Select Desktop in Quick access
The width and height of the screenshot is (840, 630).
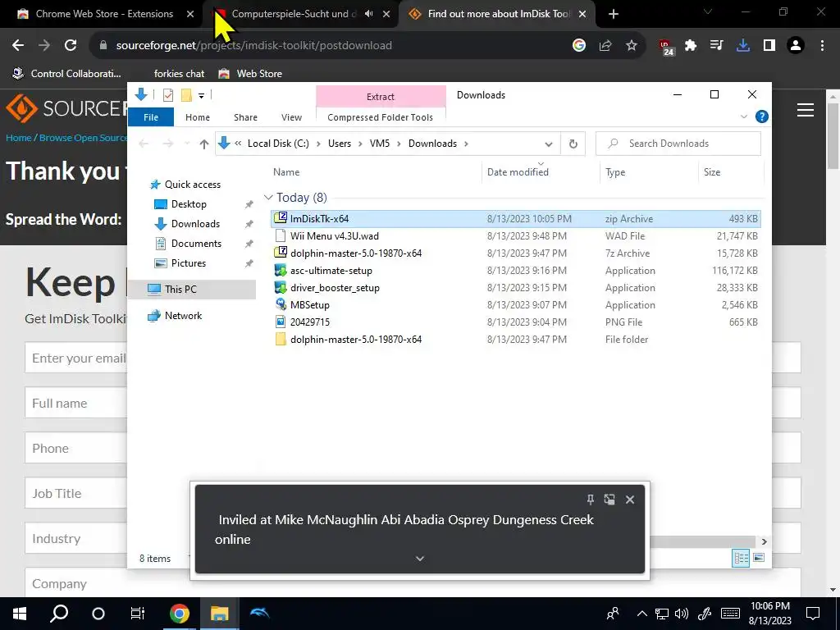[189, 204]
